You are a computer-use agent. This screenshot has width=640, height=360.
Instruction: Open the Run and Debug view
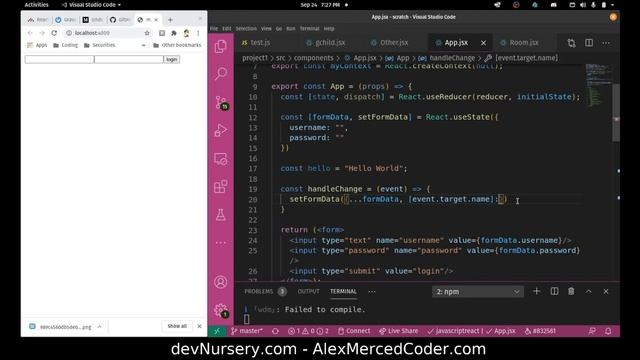click(x=221, y=130)
